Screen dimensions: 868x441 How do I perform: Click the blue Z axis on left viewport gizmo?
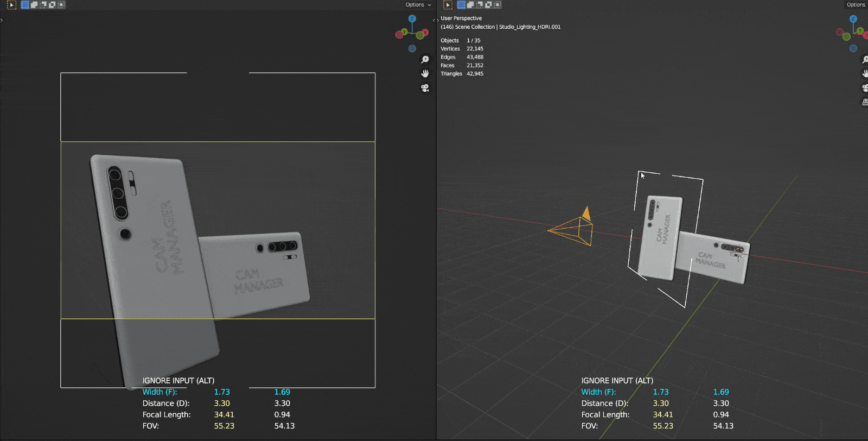click(412, 18)
